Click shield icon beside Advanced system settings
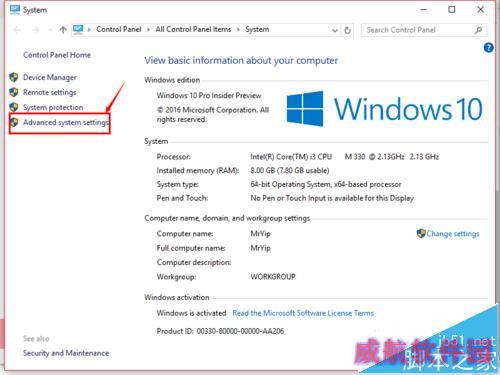Viewport: 500px width, 375px height. pos(14,122)
